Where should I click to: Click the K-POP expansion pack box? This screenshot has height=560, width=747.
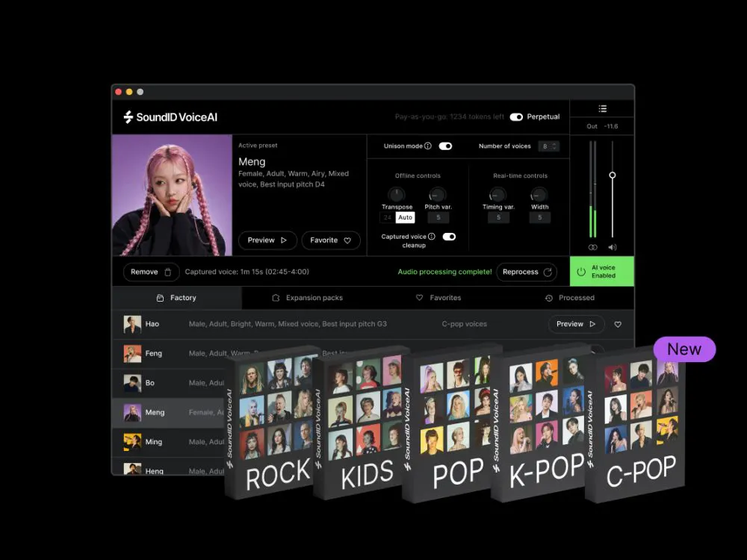click(539, 423)
